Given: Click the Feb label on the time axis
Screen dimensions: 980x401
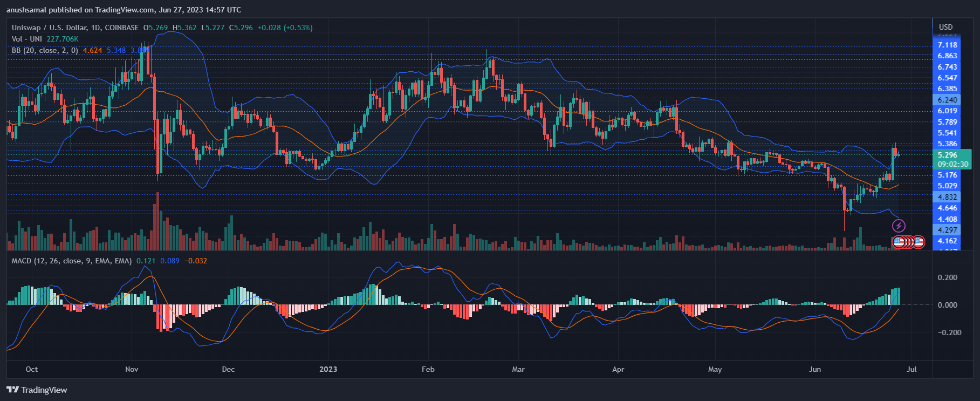Looking at the screenshot, I should (x=428, y=369).
